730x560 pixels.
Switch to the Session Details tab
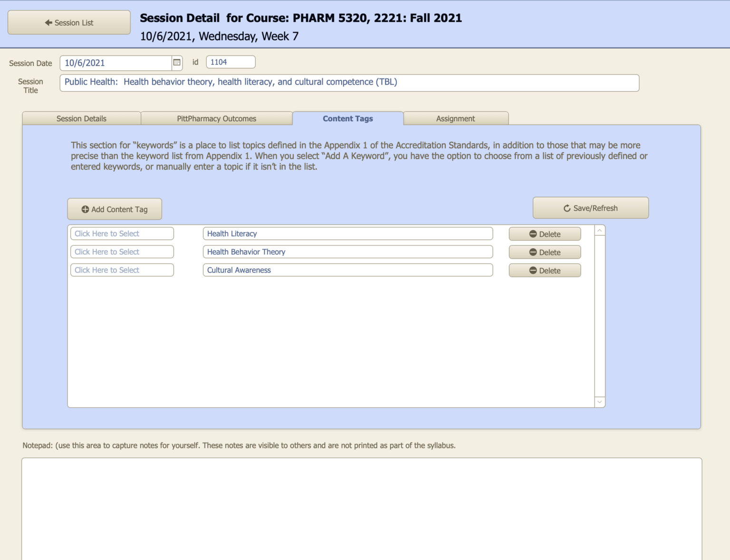[x=81, y=118]
